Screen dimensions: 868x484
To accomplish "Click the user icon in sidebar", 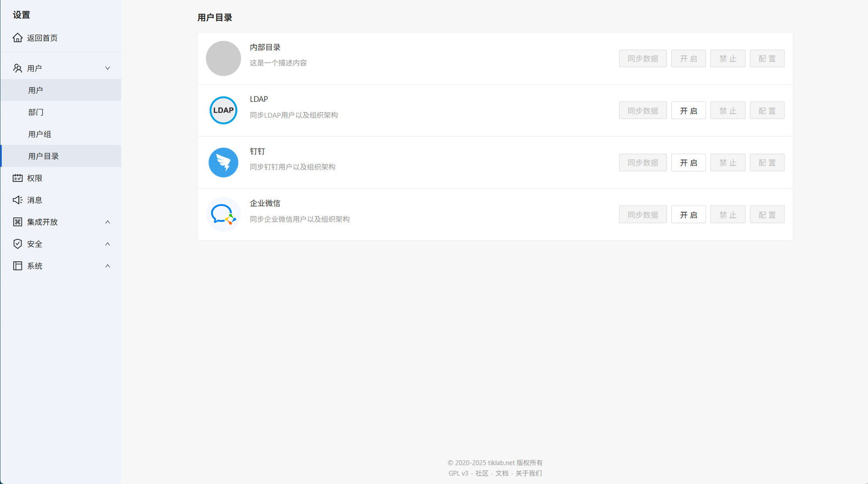I will (18, 68).
